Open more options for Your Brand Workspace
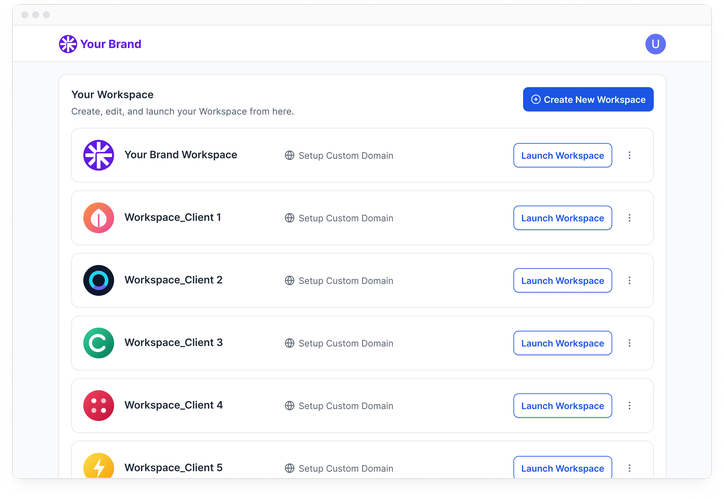 pyautogui.click(x=629, y=156)
